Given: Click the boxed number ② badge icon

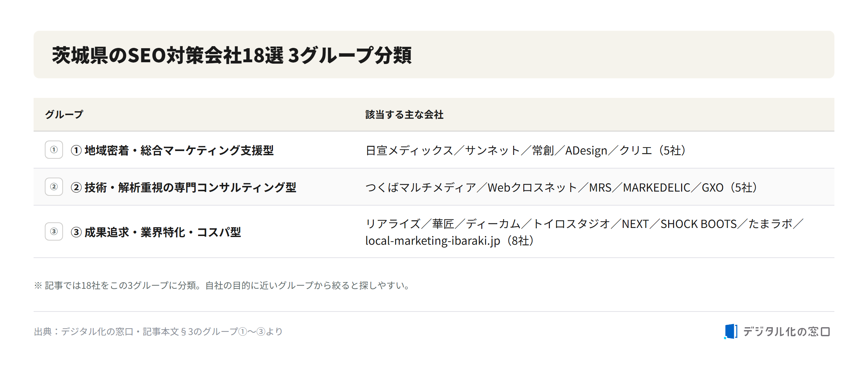Looking at the screenshot, I should pos(54,187).
